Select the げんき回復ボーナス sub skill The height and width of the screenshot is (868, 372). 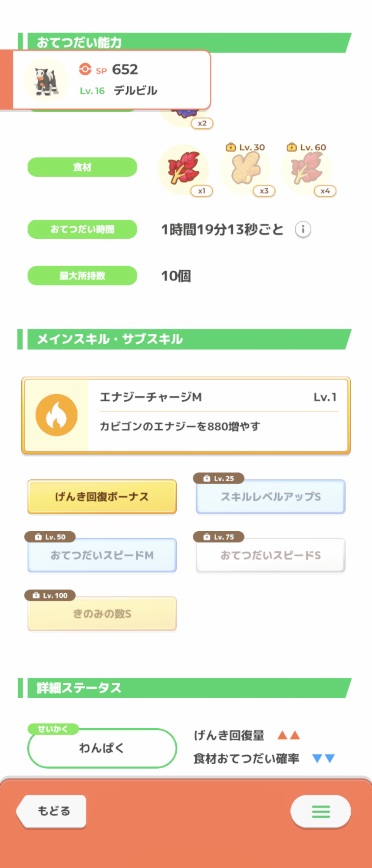pos(102,496)
